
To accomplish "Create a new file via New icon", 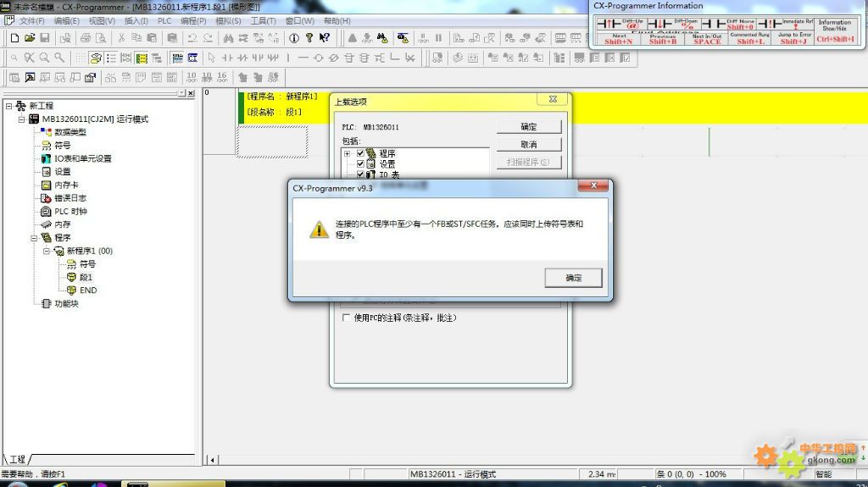I will [x=14, y=37].
